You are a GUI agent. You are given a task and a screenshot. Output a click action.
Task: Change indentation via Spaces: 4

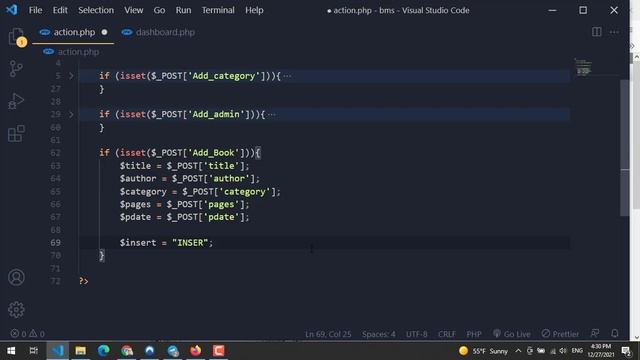click(x=378, y=334)
